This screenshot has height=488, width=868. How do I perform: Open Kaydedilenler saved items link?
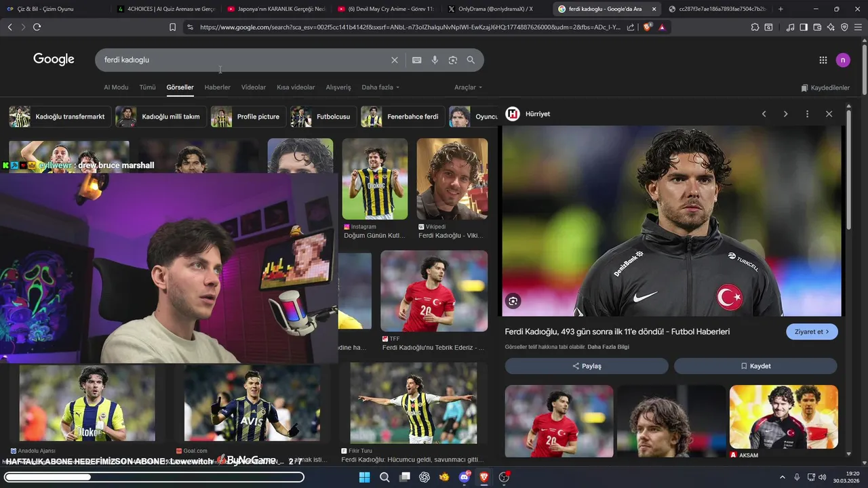click(825, 88)
